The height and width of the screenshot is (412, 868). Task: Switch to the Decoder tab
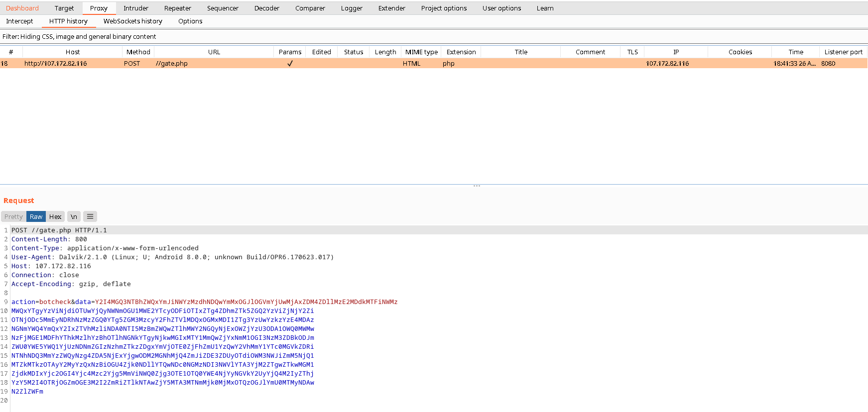[x=267, y=8]
